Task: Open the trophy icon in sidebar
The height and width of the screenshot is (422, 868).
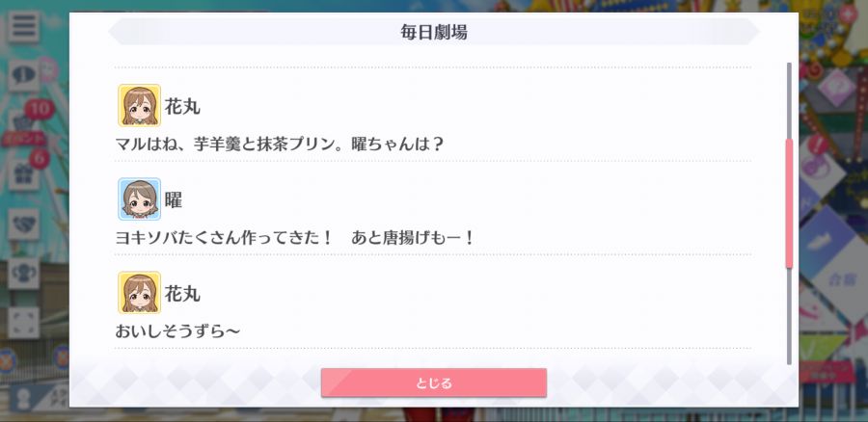Action: point(23,274)
